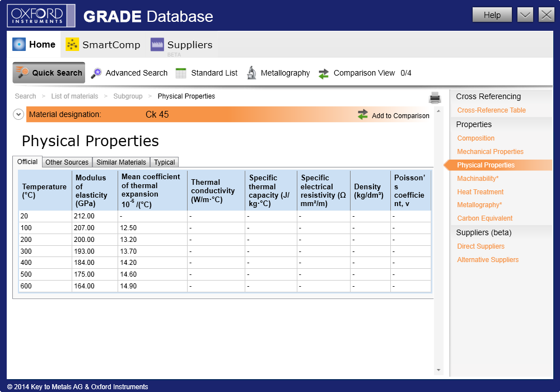Click the Ck 45 material designation
The width and height of the screenshot is (560, 392).
[157, 114]
